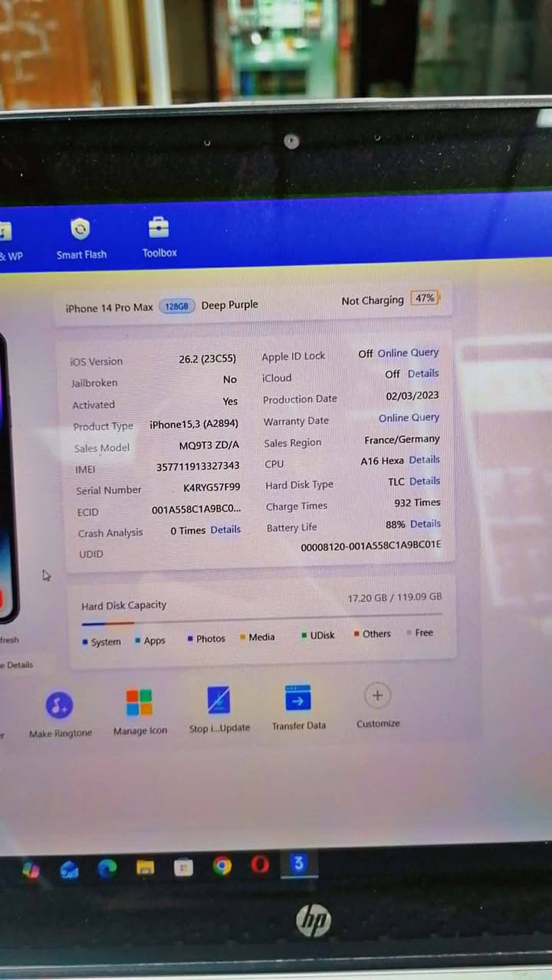
Task: Open iCloud Details link
Action: 423,374
